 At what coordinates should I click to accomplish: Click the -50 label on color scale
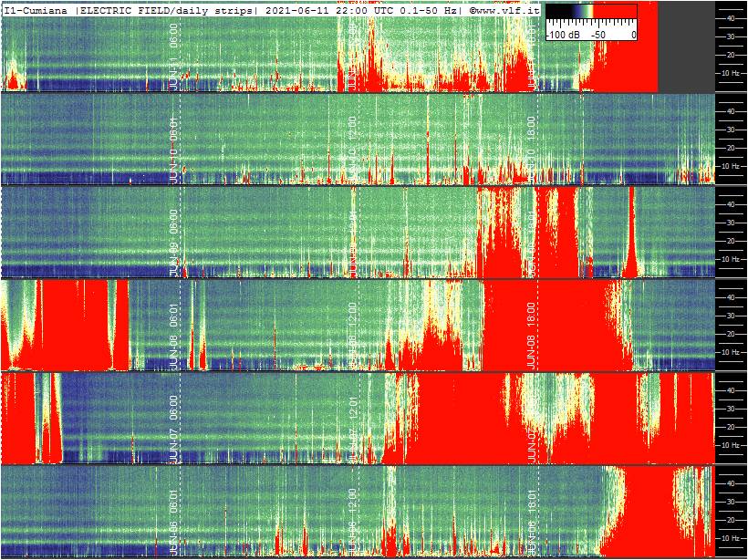(x=598, y=35)
